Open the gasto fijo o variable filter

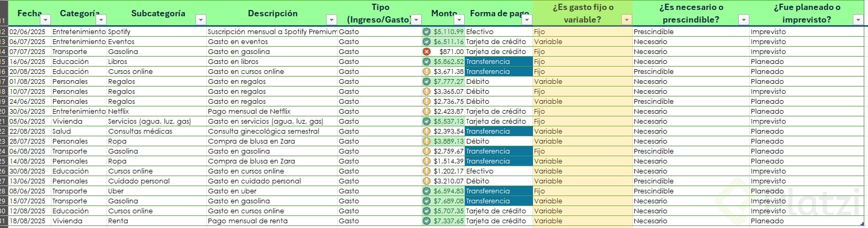(626, 20)
